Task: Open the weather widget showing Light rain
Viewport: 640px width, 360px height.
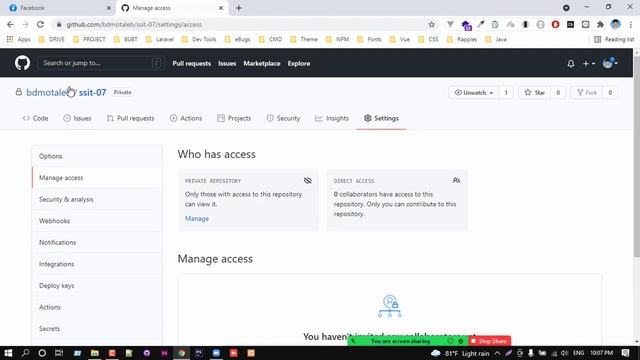Action: click(460, 353)
